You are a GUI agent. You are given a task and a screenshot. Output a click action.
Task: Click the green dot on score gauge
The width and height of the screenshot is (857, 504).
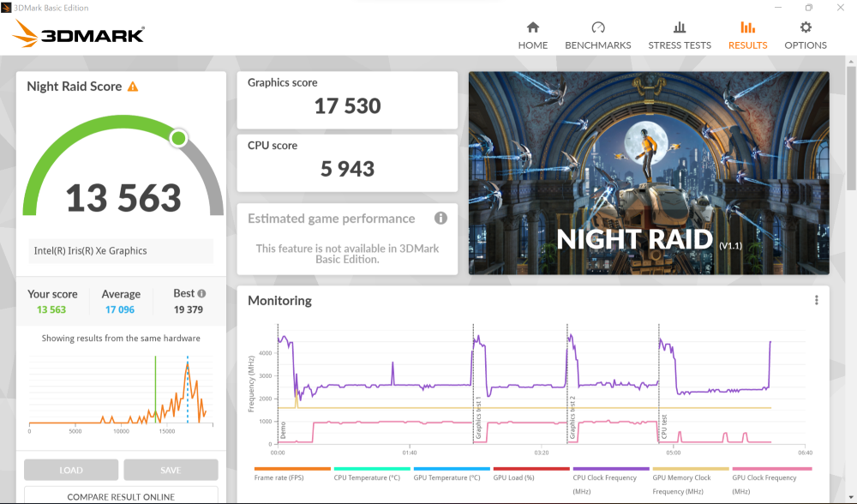(x=178, y=138)
